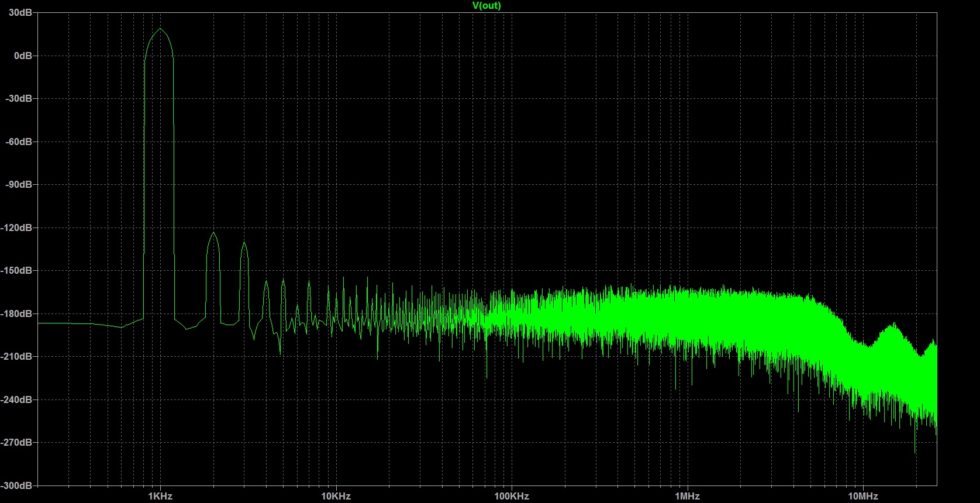Click the 0dB vertical axis label

tap(23, 56)
